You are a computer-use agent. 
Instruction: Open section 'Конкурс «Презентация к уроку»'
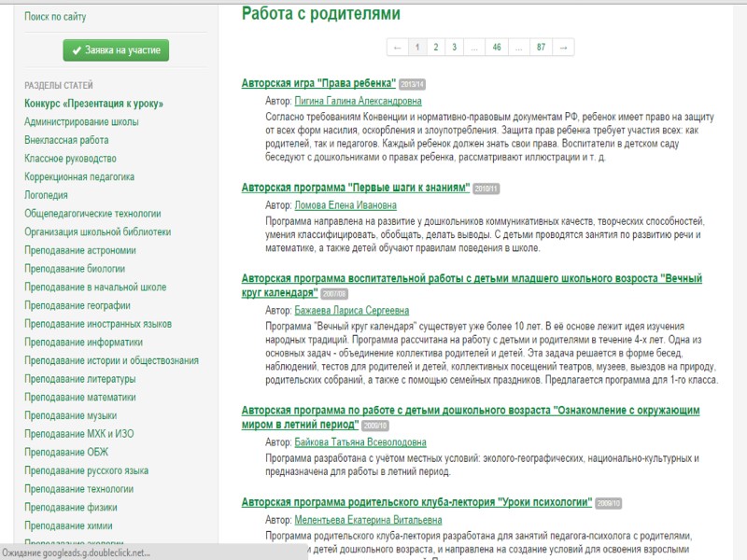(93, 104)
